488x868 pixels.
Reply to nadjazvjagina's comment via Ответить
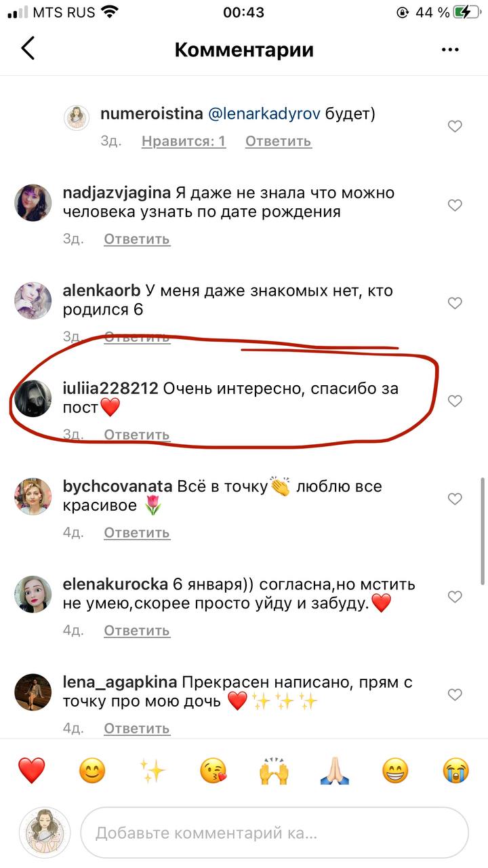pos(137,239)
